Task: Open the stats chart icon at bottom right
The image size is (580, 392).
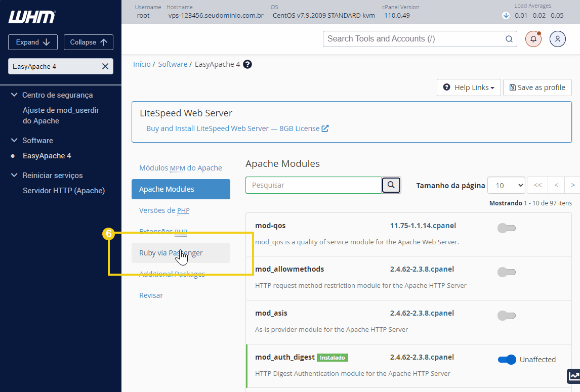Action: point(574,376)
